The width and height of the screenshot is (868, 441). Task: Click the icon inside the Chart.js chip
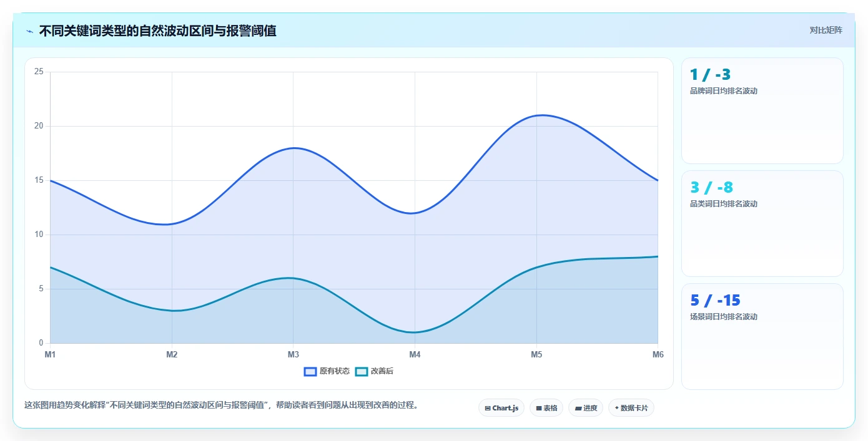pyautogui.click(x=488, y=409)
